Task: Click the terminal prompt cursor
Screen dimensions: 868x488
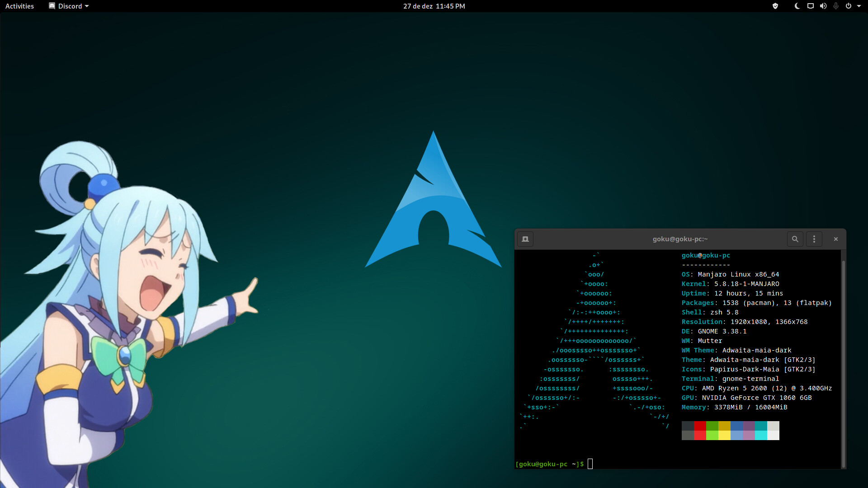Action: (x=590, y=464)
